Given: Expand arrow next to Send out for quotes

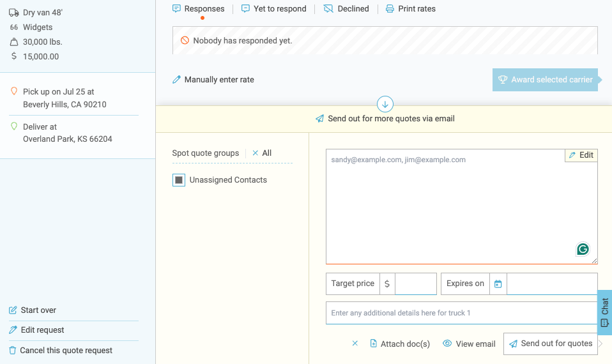Looking at the screenshot, I should 601,344.
